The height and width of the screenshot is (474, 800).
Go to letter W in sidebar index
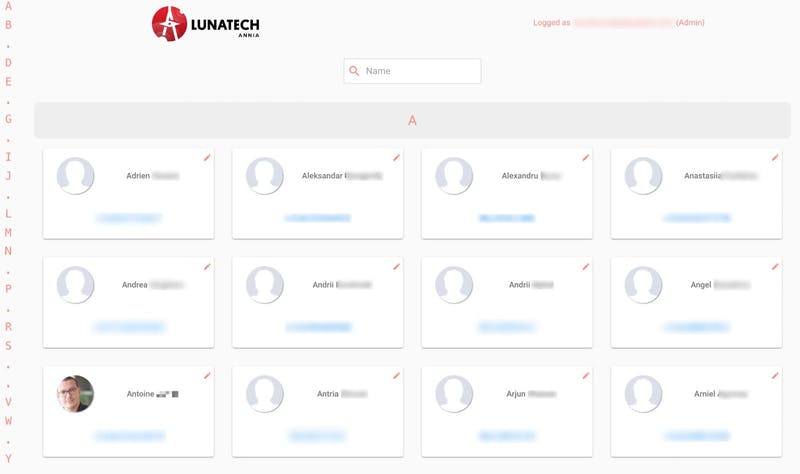pyautogui.click(x=8, y=421)
